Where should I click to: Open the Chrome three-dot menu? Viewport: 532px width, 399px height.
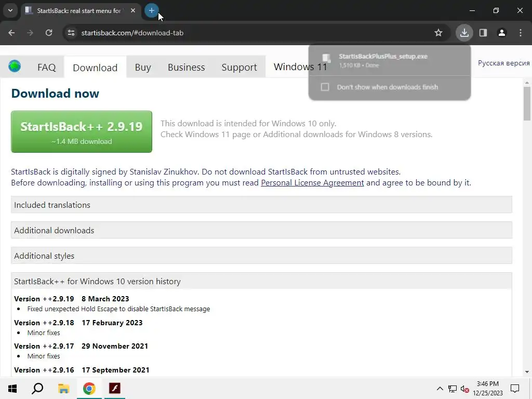(x=521, y=33)
